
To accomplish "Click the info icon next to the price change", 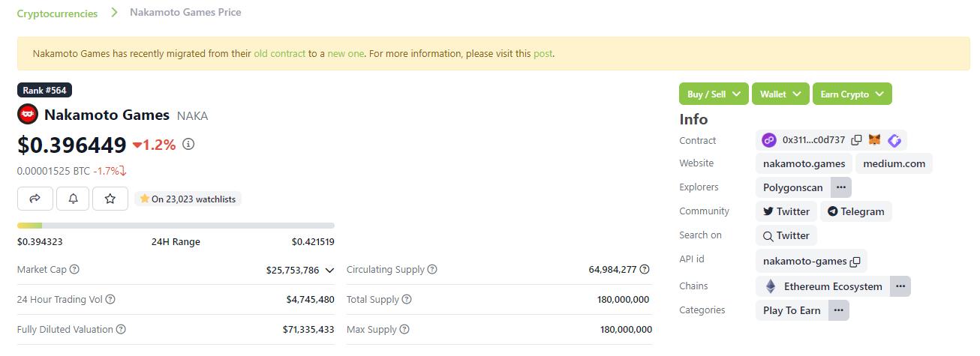I will point(188,144).
